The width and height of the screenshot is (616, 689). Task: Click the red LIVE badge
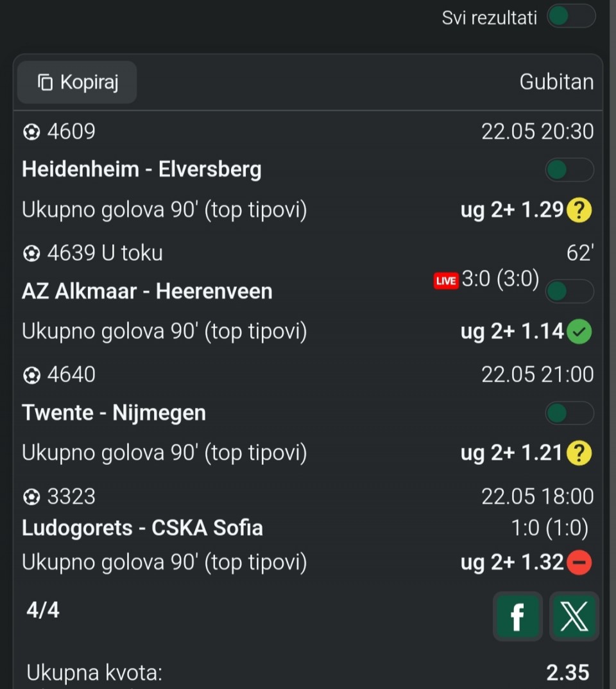(x=446, y=281)
